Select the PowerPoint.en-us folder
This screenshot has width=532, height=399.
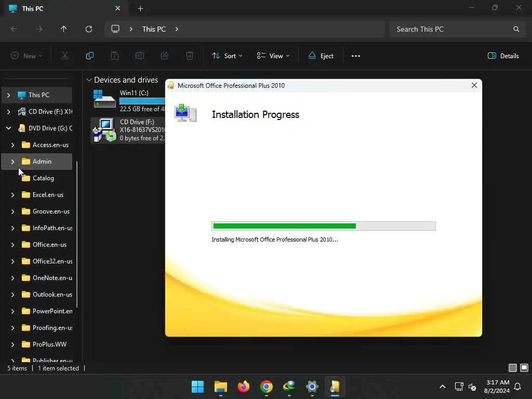[x=52, y=311]
